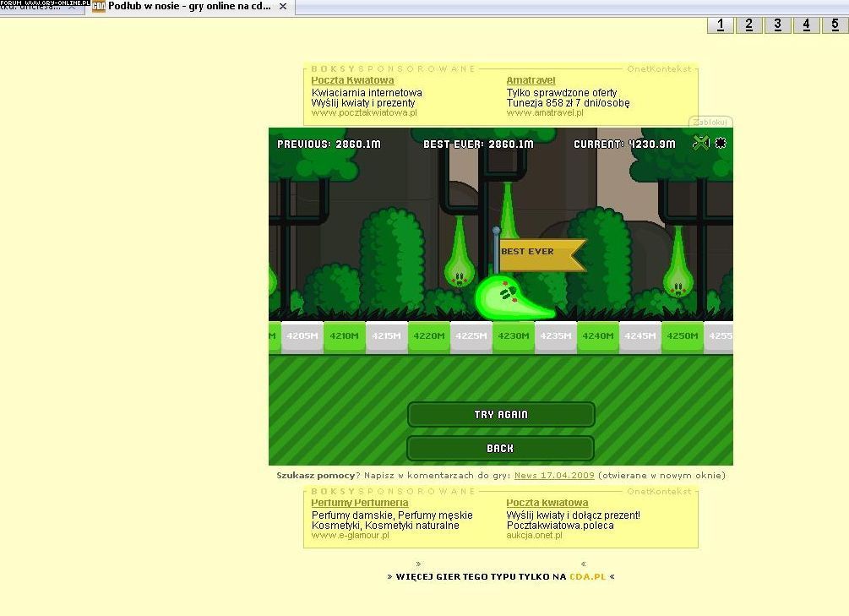Click 'Tunezja 858 zł 7 dni/osobę' ad text
The height and width of the screenshot is (616, 849).
[569, 103]
